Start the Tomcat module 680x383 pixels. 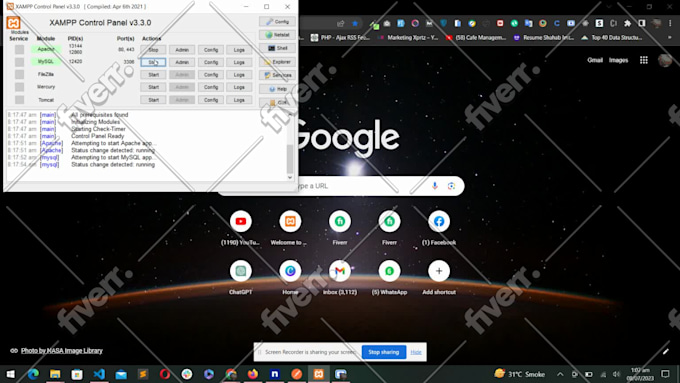153,100
